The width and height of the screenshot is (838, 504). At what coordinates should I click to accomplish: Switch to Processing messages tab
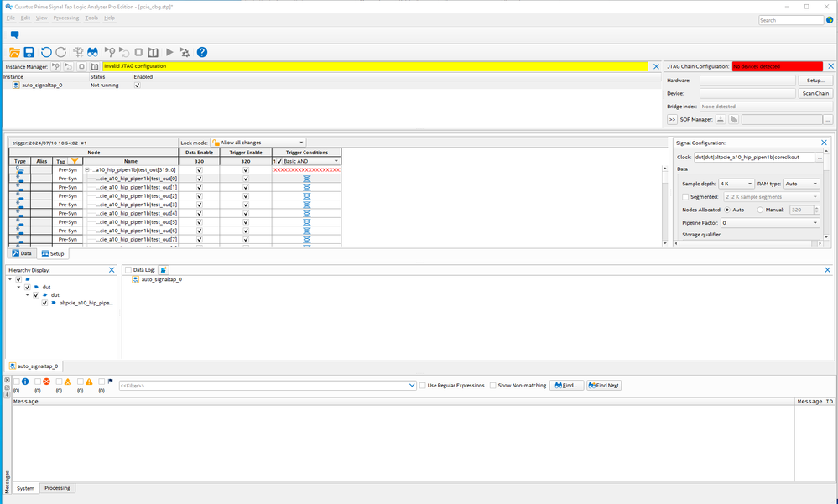click(x=57, y=489)
